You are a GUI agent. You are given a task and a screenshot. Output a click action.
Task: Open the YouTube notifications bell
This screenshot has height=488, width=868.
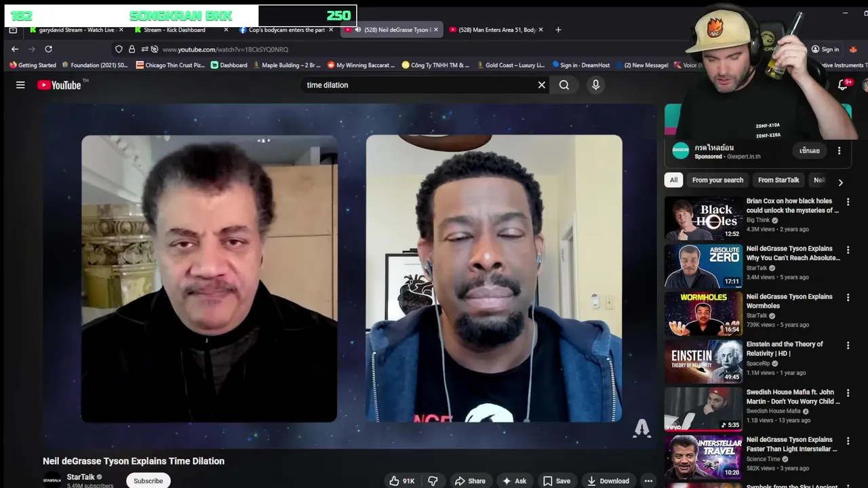coord(843,84)
